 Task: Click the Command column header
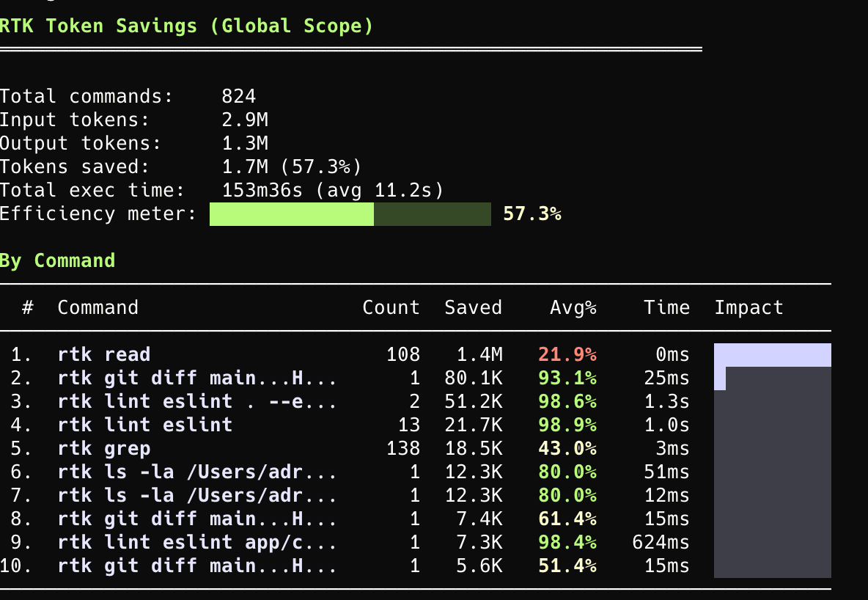pyautogui.click(x=98, y=307)
